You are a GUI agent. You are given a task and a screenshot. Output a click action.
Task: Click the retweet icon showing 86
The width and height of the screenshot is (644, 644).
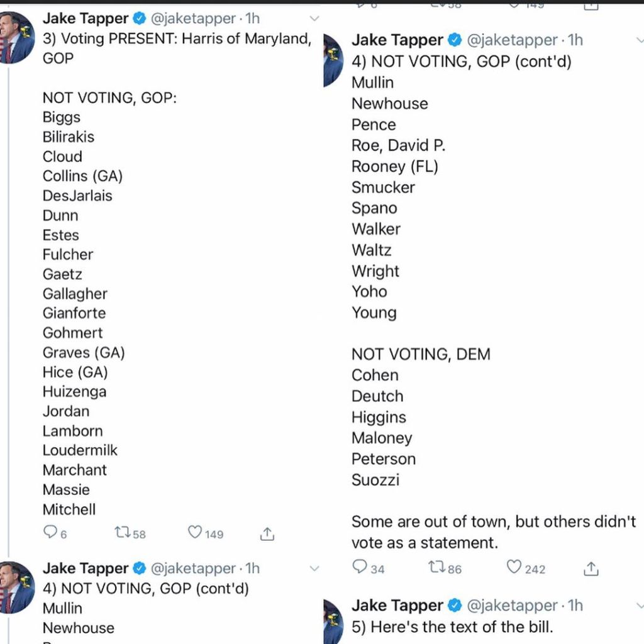click(x=436, y=568)
